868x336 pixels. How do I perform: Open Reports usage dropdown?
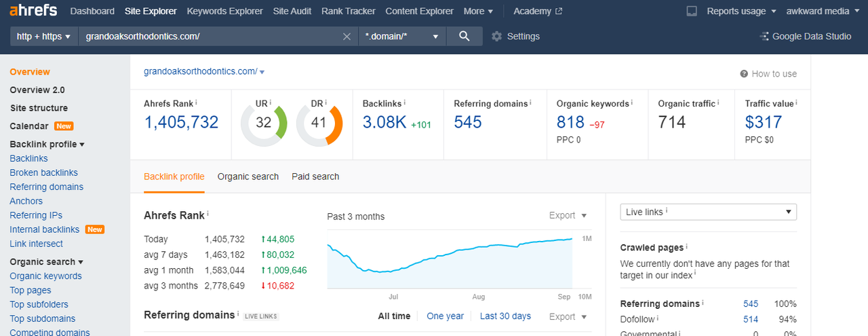tap(741, 11)
